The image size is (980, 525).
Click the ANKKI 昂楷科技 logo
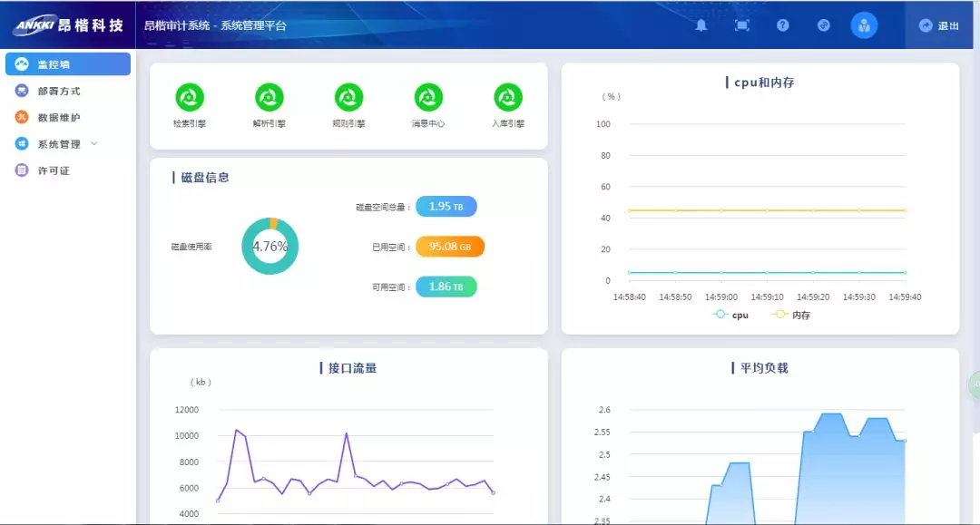pos(68,25)
